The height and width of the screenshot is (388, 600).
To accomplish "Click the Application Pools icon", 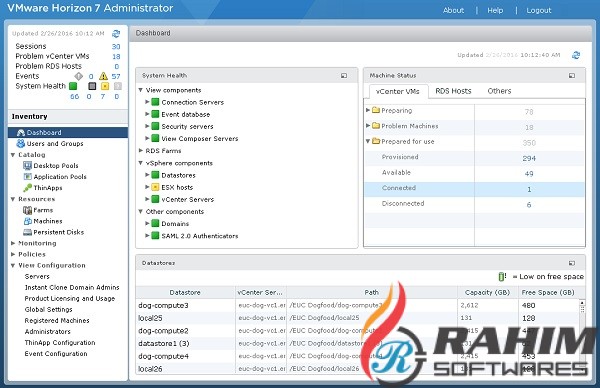I will tap(28, 177).
